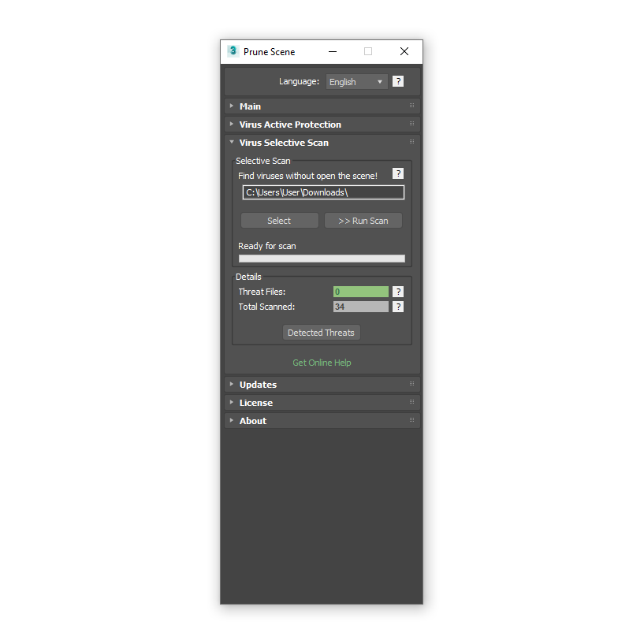Screen dimensions: 644x644
Task: Minimize the Prune Scene window
Action: pyautogui.click(x=333, y=51)
